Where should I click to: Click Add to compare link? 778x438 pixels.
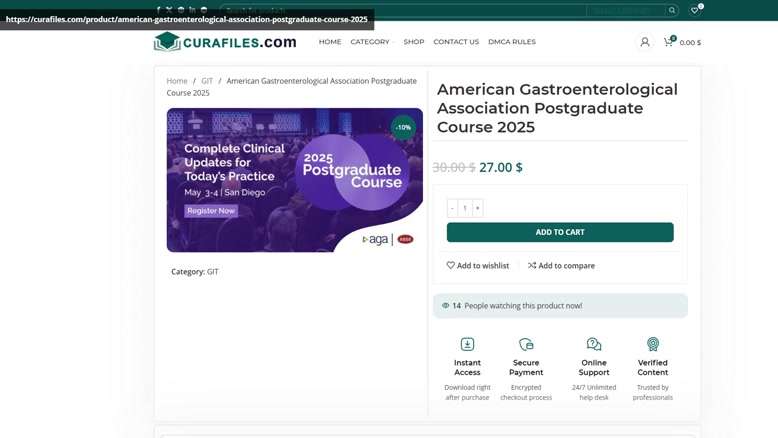coord(561,265)
